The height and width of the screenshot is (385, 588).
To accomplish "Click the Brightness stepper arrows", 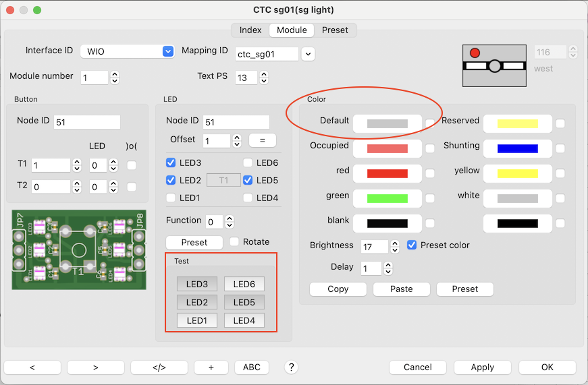I will coord(395,247).
